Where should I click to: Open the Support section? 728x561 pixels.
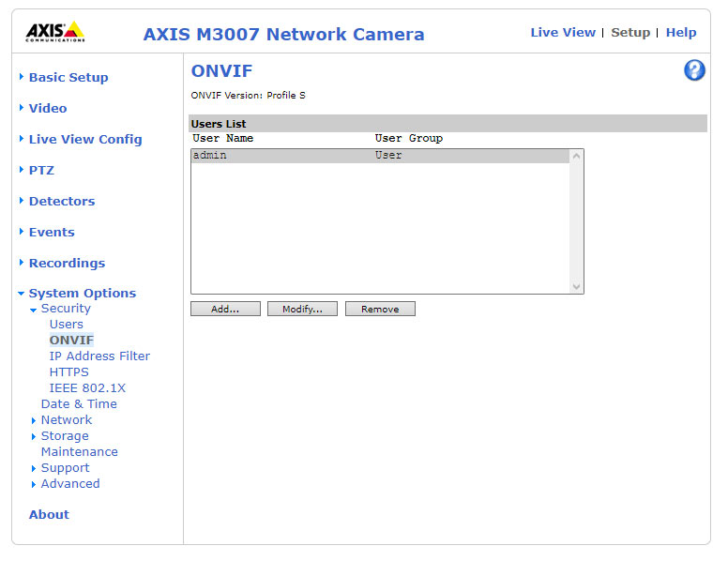[65, 468]
